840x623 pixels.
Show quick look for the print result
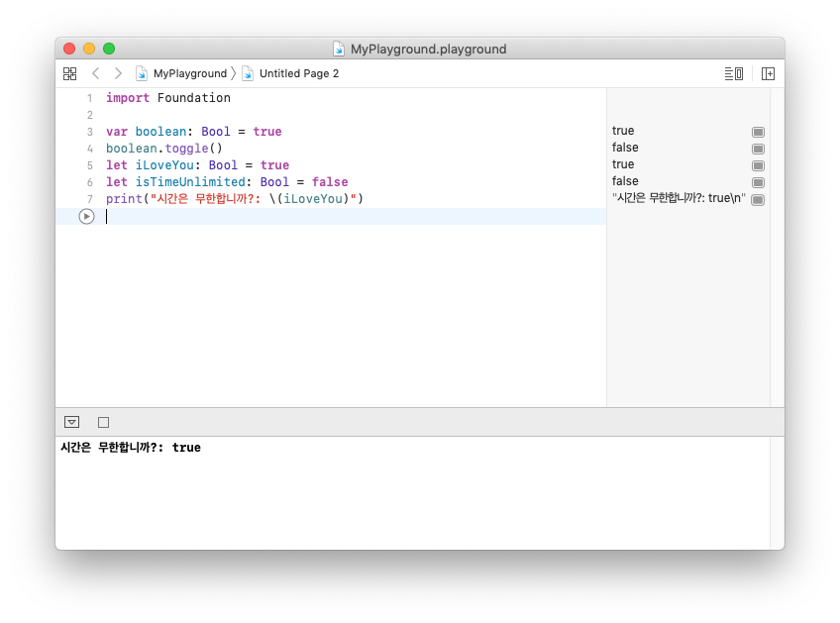(x=758, y=200)
